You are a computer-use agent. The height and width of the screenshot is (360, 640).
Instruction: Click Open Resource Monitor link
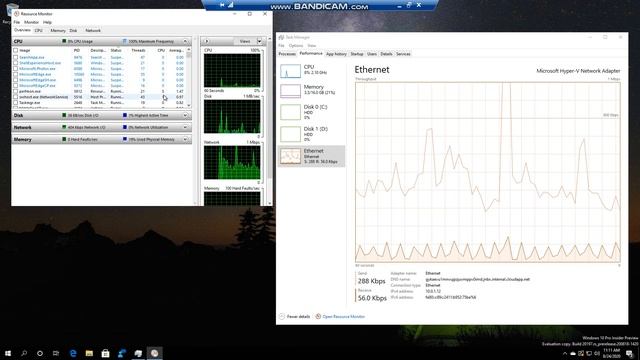click(344, 316)
